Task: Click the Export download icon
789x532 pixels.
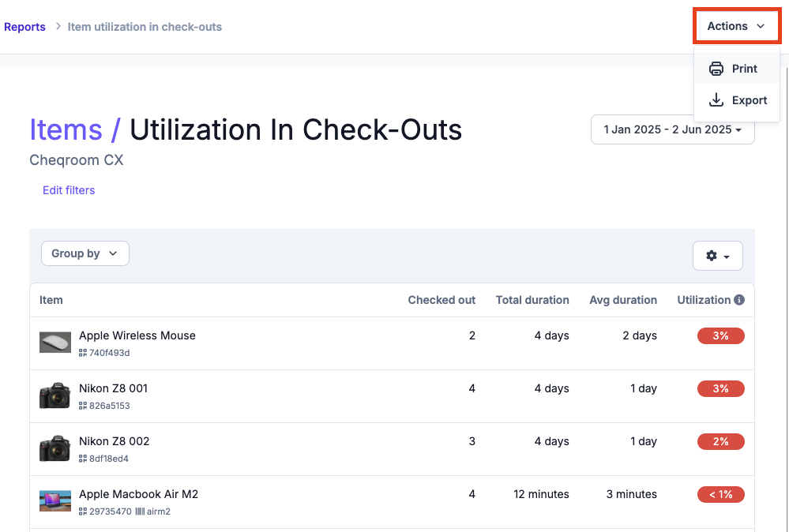Action: [x=716, y=99]
